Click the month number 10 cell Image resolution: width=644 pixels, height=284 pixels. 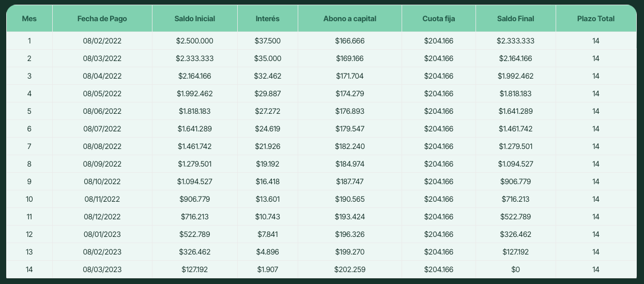[29, 199]
